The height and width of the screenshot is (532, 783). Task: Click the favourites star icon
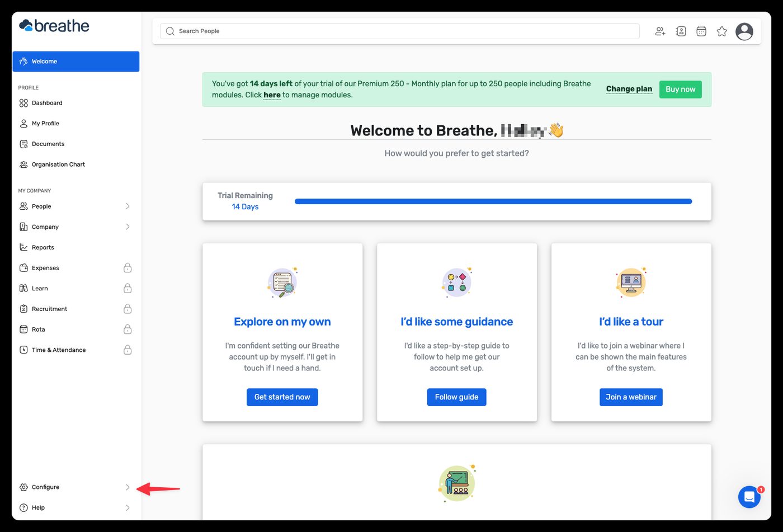point(722,31)
